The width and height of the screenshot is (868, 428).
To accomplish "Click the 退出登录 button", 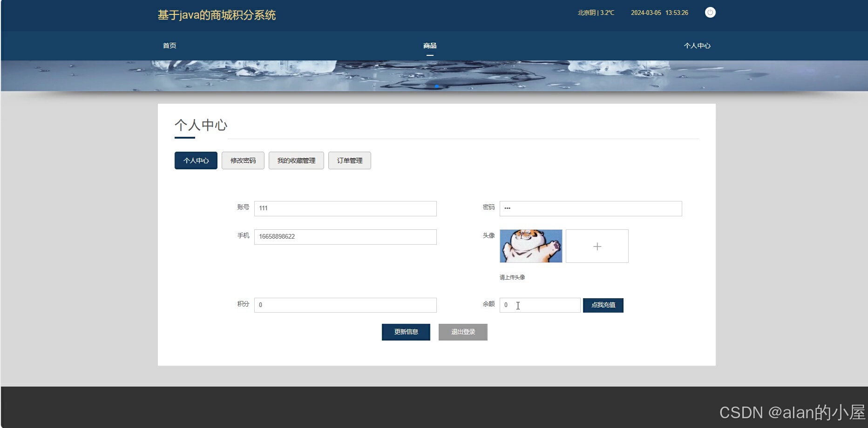I will point(463,332).
